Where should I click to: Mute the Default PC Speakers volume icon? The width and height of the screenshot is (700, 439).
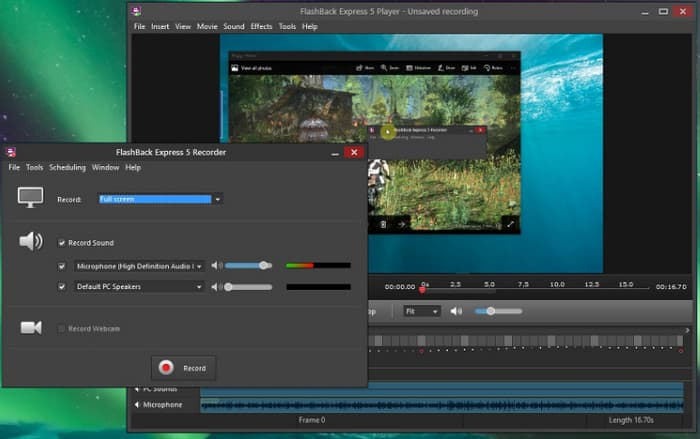216,287
